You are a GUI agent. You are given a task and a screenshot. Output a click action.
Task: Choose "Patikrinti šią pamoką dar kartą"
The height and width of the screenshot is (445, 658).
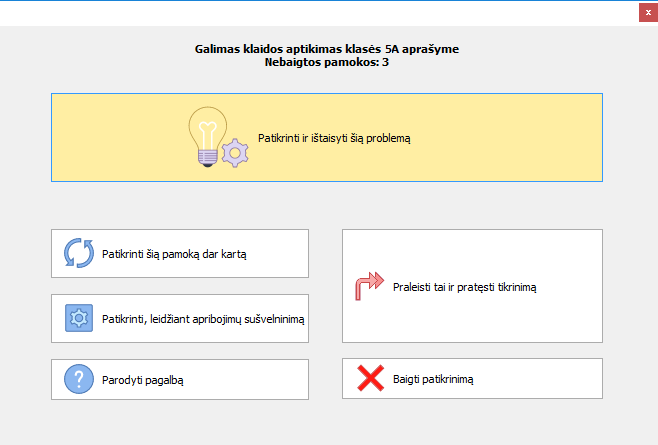click(174, 254)
